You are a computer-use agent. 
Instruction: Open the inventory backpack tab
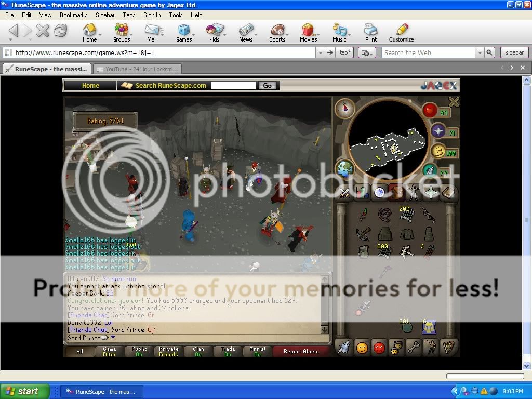pos(397,192)
